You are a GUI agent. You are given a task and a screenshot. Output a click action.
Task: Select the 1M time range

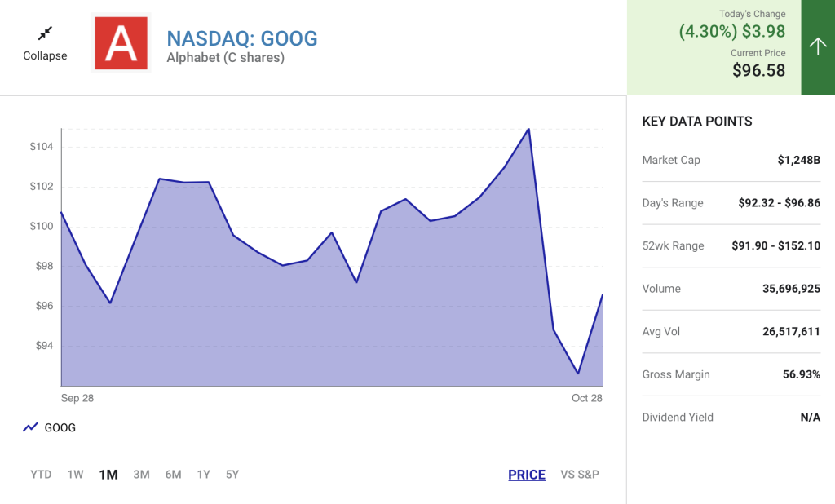[108, 475]
